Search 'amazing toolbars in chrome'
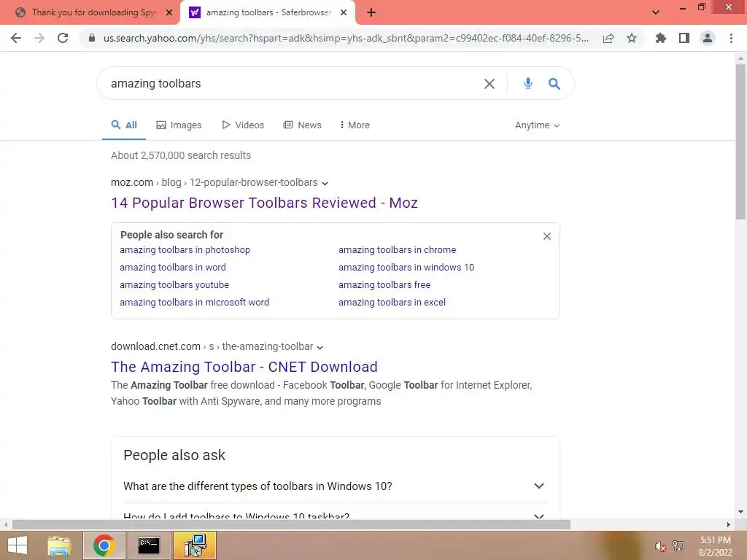 tap(398, 250)
